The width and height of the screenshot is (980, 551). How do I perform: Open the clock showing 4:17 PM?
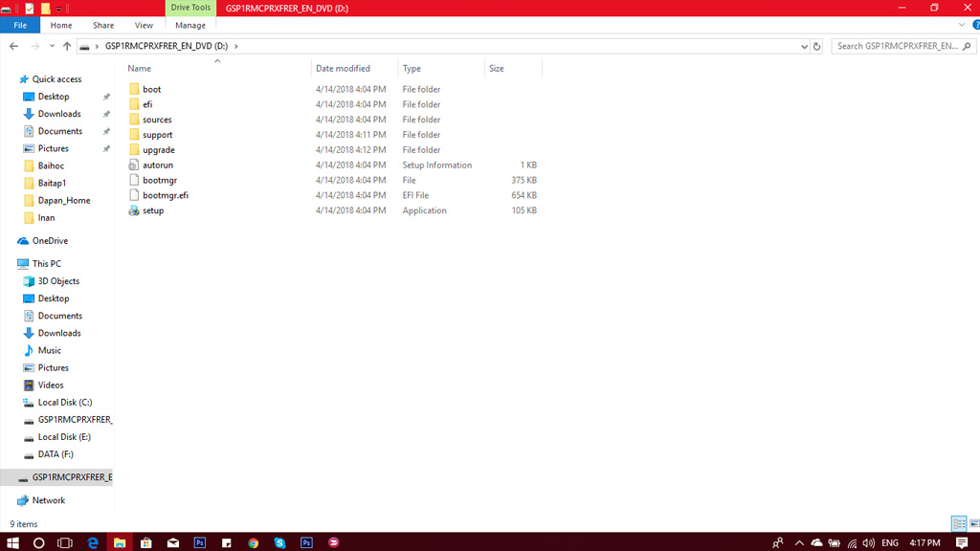pyautogui.click(x=925, y=543)
